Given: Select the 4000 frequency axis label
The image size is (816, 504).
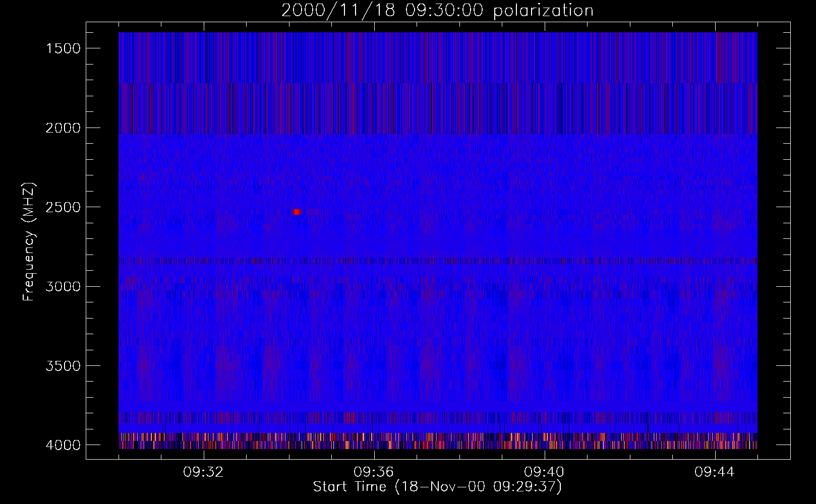Looking at the screenshot, I should (63, 445).
